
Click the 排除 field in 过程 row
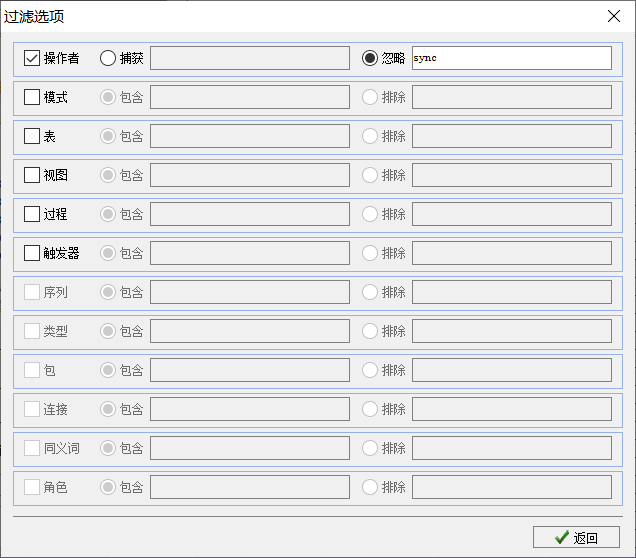pos(512,214)
